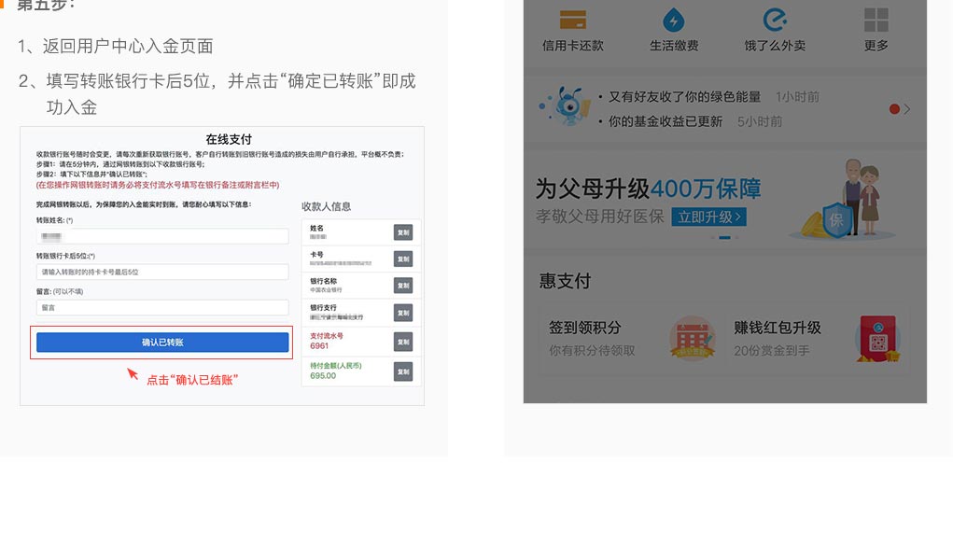Click the 赚钱红包升级 red envelope icon

(876, 338)
